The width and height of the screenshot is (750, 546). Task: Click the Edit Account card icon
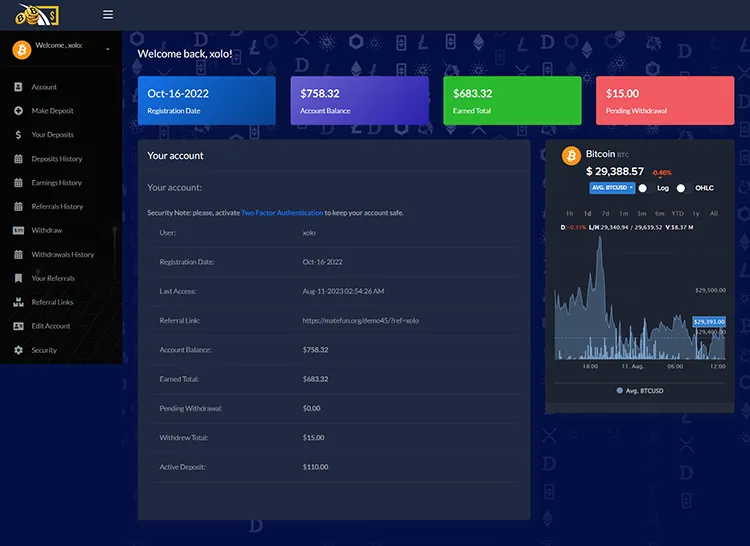coord(18,326)
